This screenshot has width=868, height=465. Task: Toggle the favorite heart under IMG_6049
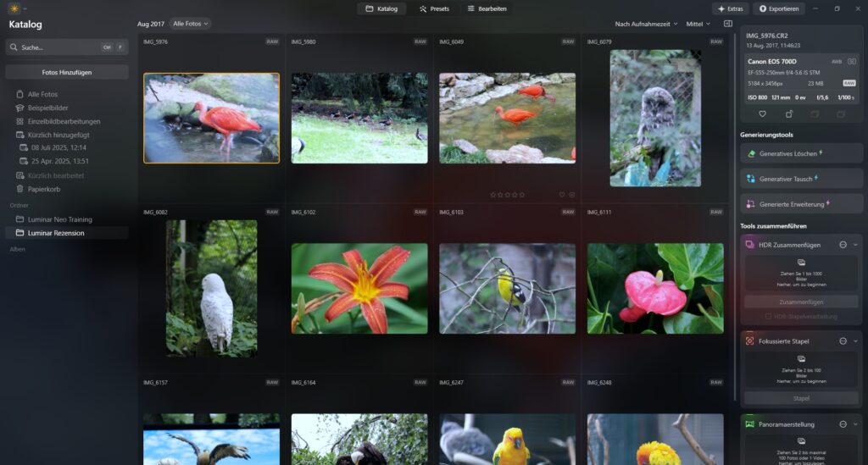click(562, 195)
